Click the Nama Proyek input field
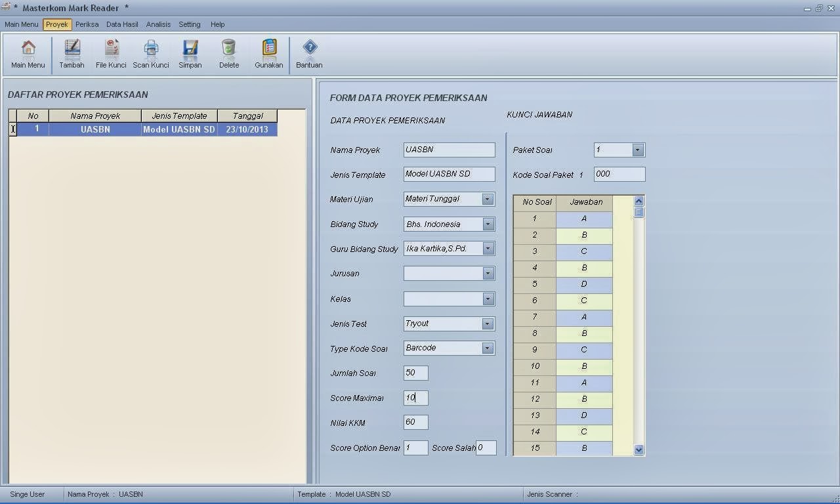 pos(450,150)
